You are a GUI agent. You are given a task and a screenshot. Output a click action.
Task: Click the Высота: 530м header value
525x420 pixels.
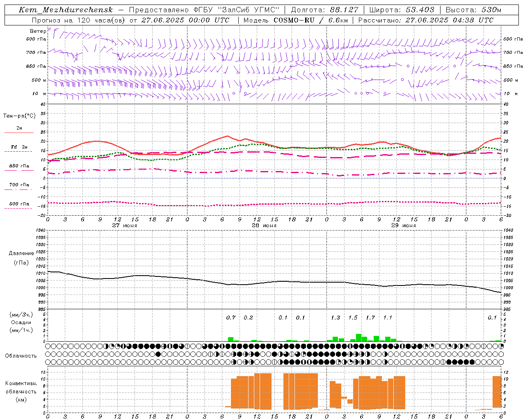point(473,10)
